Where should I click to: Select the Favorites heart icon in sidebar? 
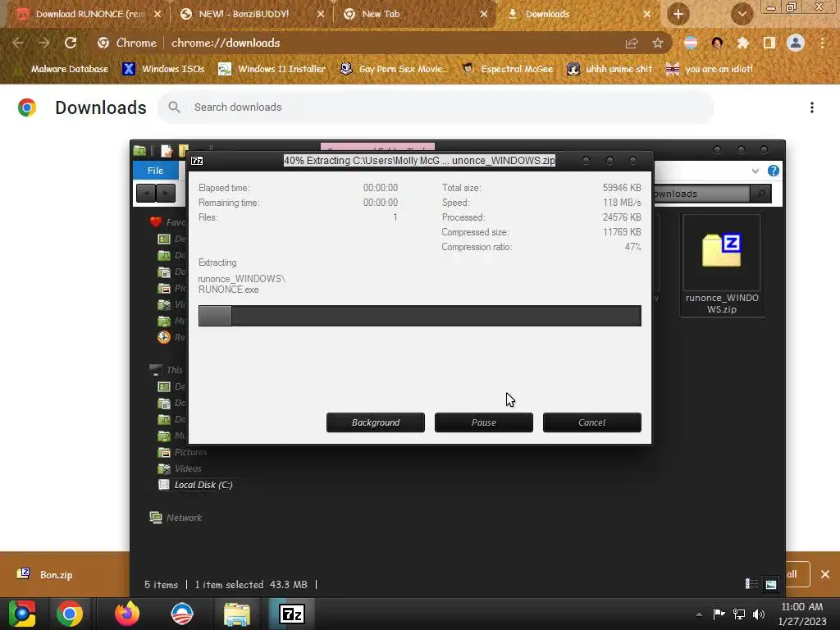pos(156,221)
